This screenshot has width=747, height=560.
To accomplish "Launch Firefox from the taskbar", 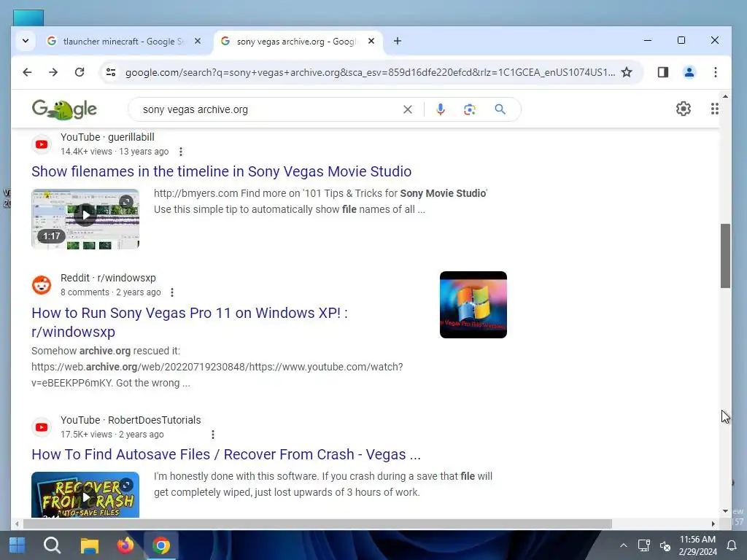I will tap(125, 545).
